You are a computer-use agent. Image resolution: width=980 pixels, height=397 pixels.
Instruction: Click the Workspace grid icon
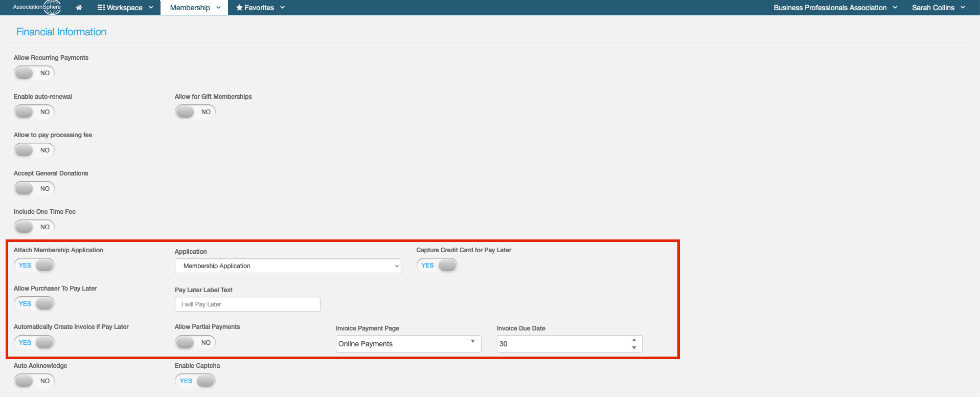(101, 8)
